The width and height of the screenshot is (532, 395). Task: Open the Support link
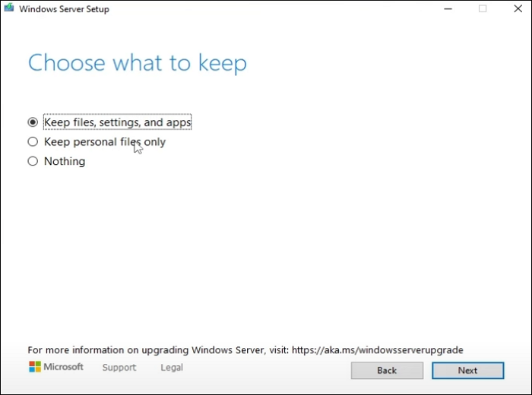[x=119, y=368]
